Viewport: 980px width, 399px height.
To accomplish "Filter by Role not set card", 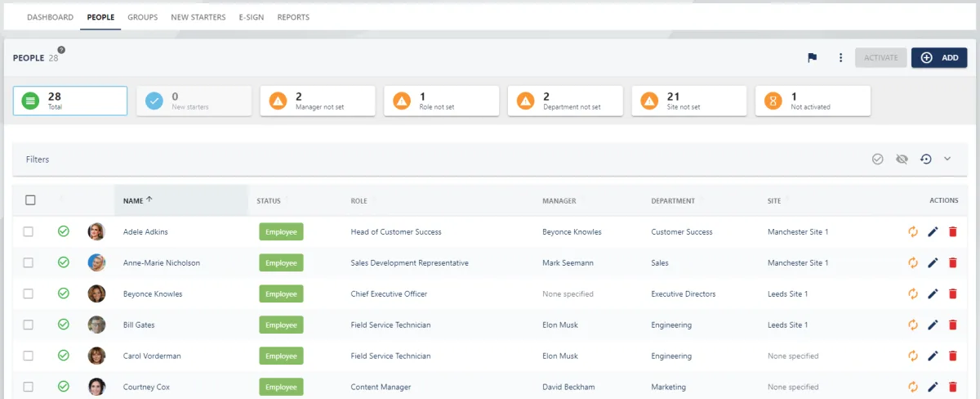I will pyautogui.click(x=442, y=101).
